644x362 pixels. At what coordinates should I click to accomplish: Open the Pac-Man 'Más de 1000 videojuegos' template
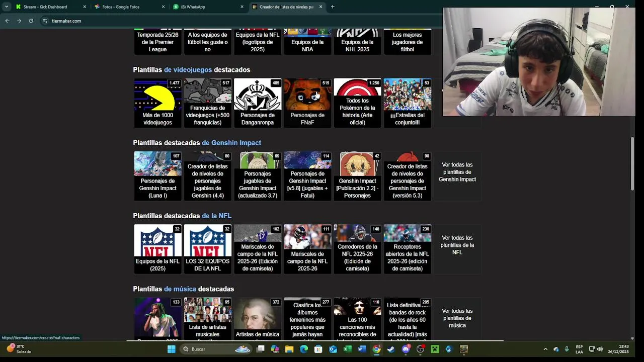(x=157, y=103)
